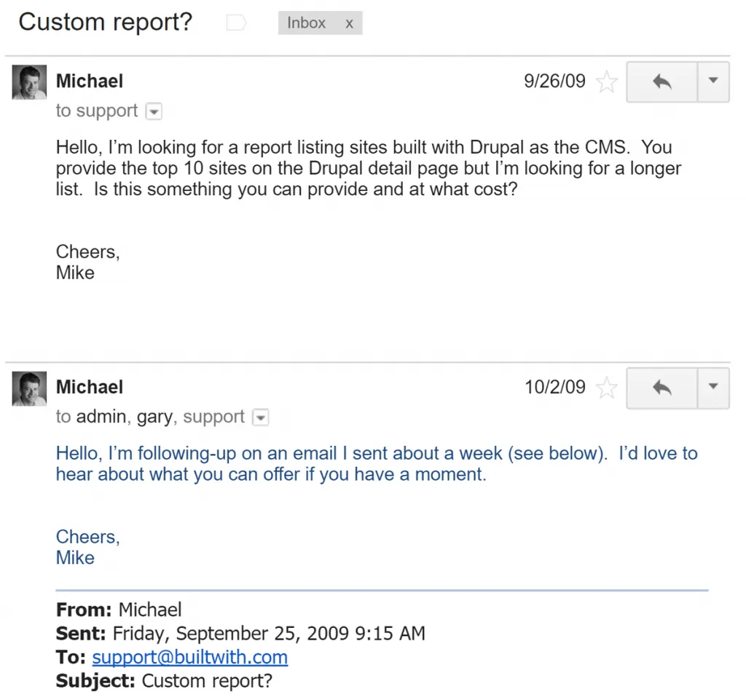Click reply arrow on second email
Screen dimensions: 746x700
(x=661, y=388)
